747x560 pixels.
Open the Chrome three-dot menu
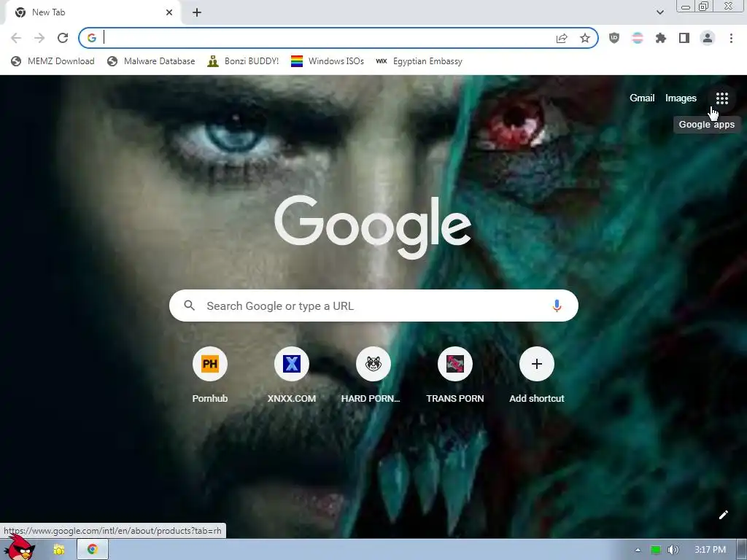coord(731,38)
